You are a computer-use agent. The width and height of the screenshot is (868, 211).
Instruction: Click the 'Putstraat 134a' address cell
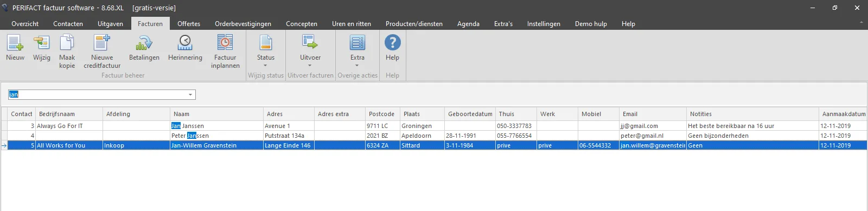tap(289, 136)
